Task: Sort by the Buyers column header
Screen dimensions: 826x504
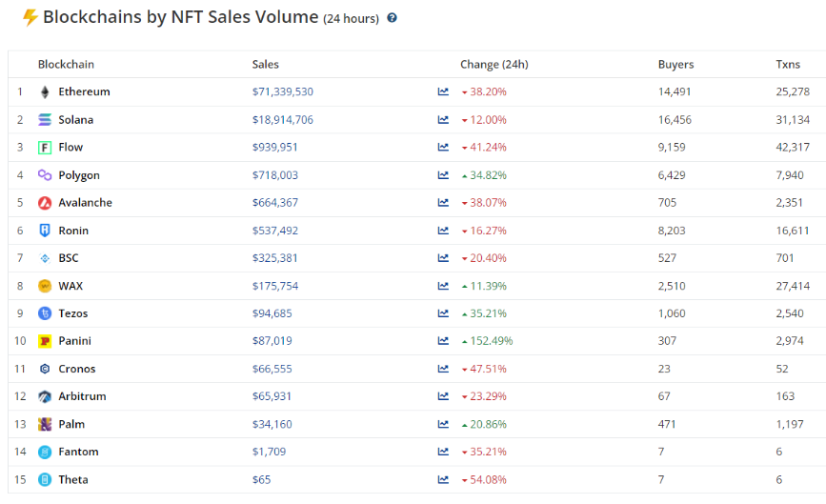Action: (675, 64)
